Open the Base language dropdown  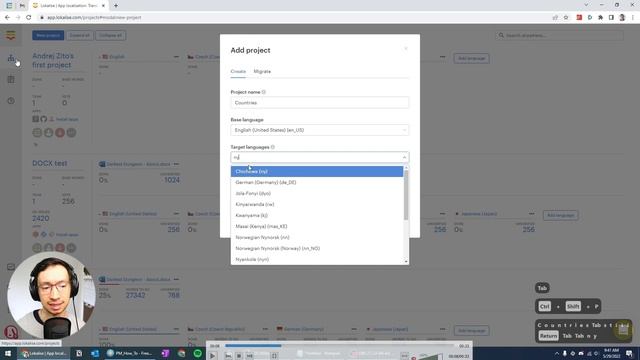320,130
